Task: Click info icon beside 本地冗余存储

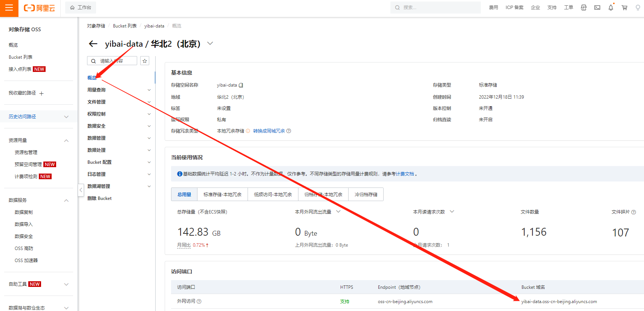Action: point(248,131)
